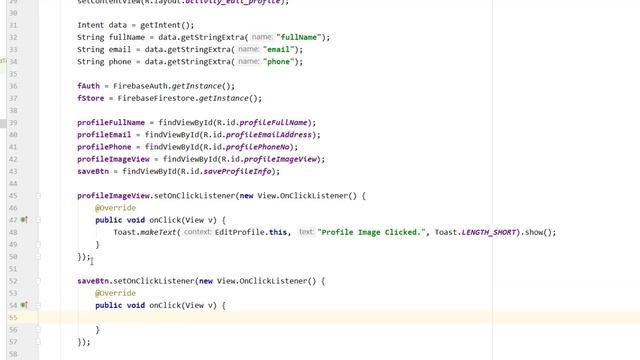Click the "email" string literal on line 33
The height and width of the screenshot is (360, 640).
click(278, 49)
